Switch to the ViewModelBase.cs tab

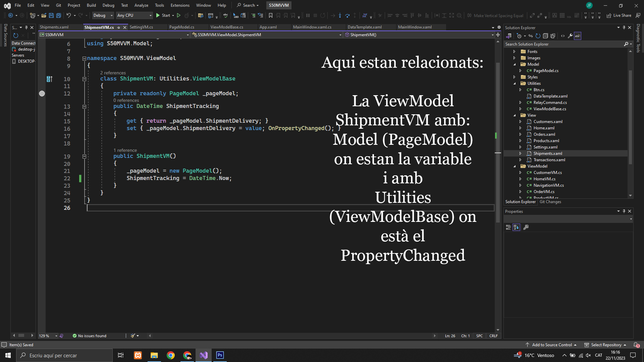click(x=227, y=27)
